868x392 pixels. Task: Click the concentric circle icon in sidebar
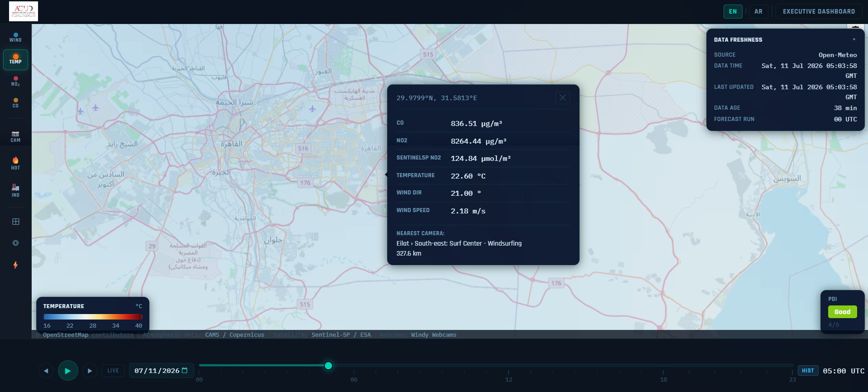pos(15,243)
